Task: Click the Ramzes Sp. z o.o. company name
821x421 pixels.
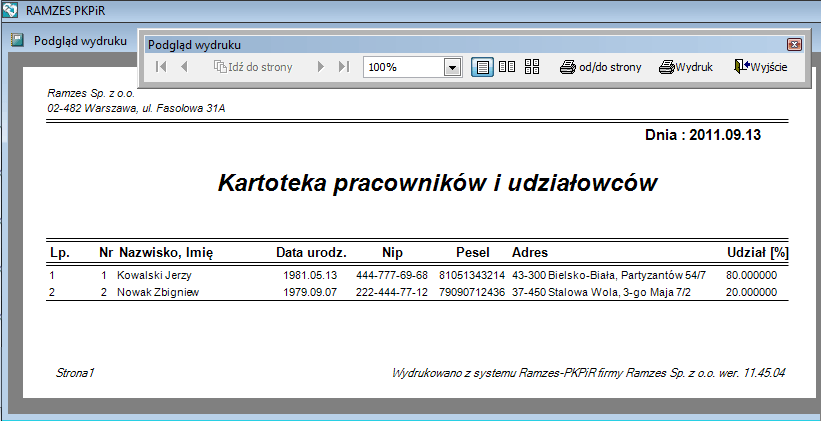Action: point(91,93)
